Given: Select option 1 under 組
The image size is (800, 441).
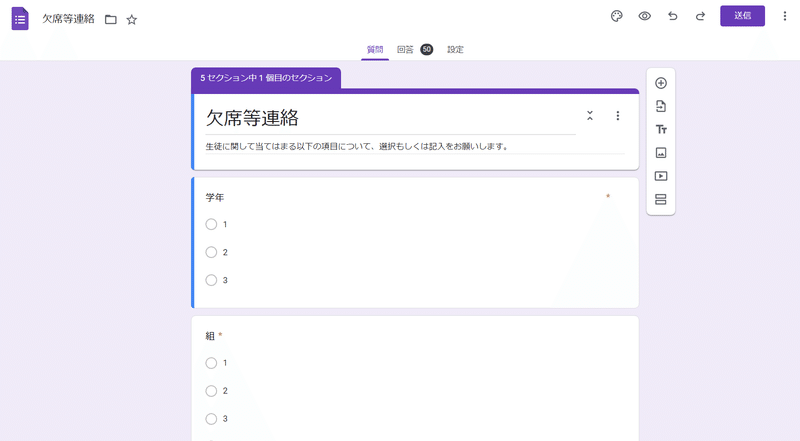Looking at the screenshot, I should 211,363.
